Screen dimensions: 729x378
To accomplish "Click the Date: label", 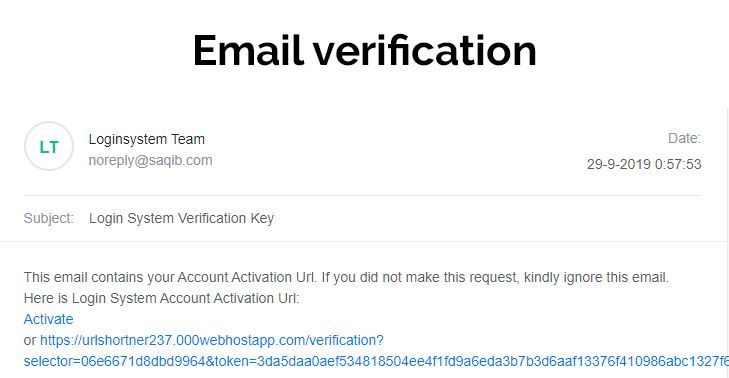I will pyautogui.click(x=684, y=138).
